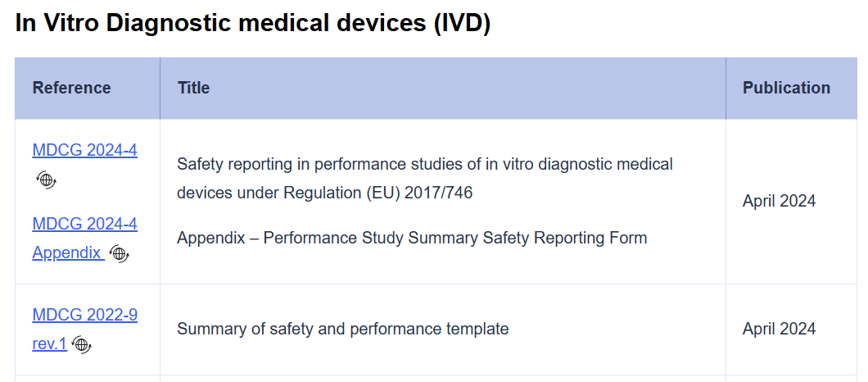Click the translations globe icon beside MDCG 2024-4

point(47,180)
